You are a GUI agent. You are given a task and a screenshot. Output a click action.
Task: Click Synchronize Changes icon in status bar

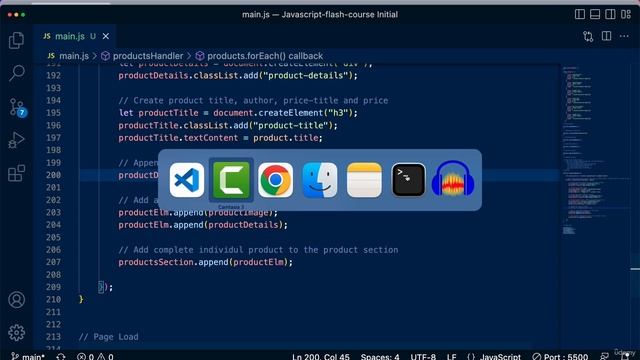tap(61, 356)
